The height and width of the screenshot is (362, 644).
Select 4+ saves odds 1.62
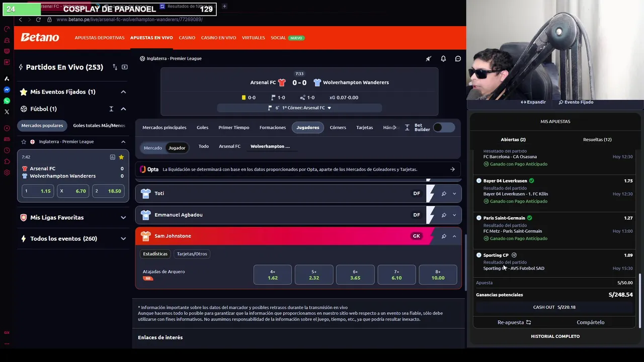273,275
